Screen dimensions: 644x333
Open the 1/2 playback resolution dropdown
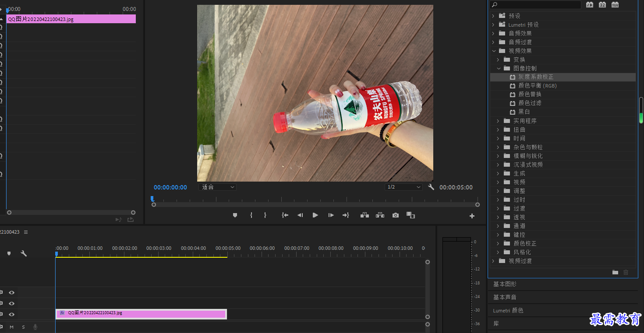[x=403, y=187]
